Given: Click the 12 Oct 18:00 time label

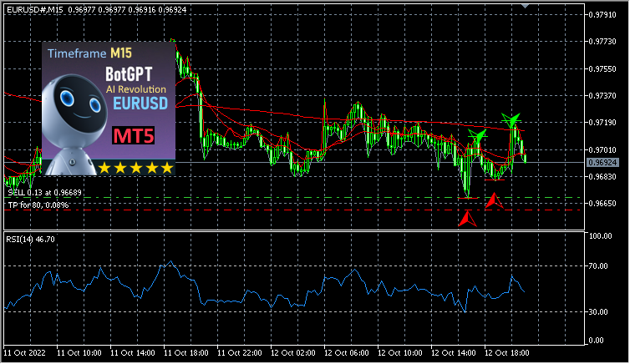Looking at the screenshot, I should (506, 353).
